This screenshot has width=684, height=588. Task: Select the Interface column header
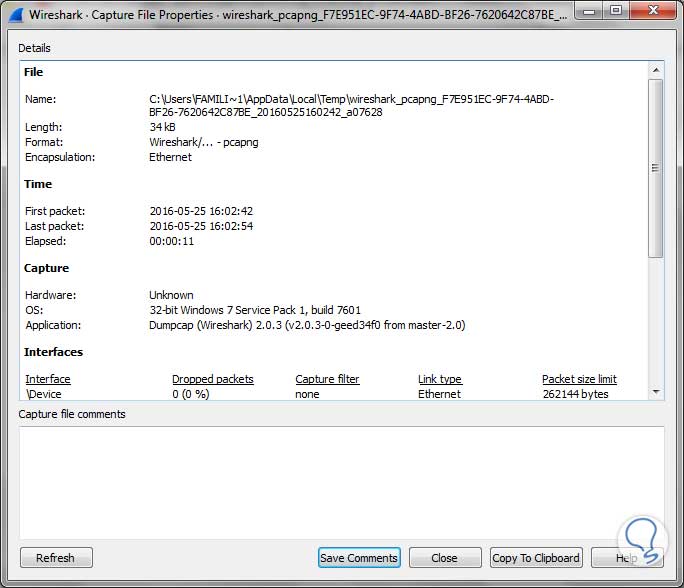click(x=48, y=379)
